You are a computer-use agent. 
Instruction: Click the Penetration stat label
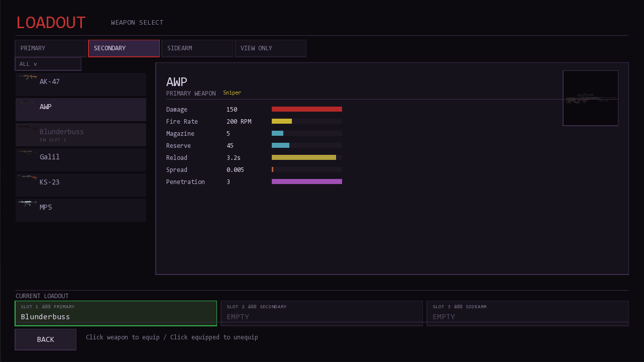185,182
